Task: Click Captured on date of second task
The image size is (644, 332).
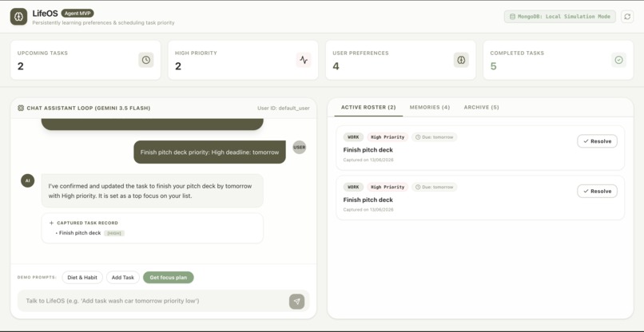Action: [x=368, y=210]
